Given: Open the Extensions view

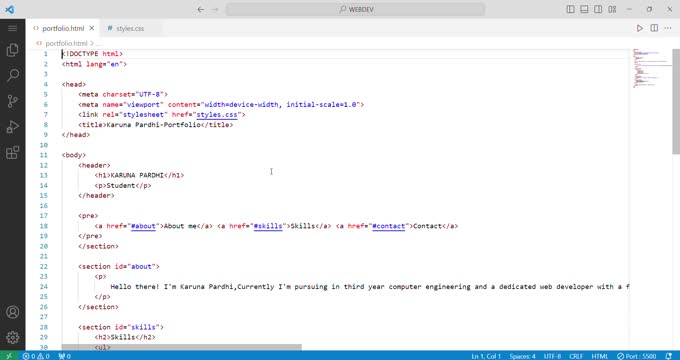Looking at the screenshot, I should tap(13, 153).
